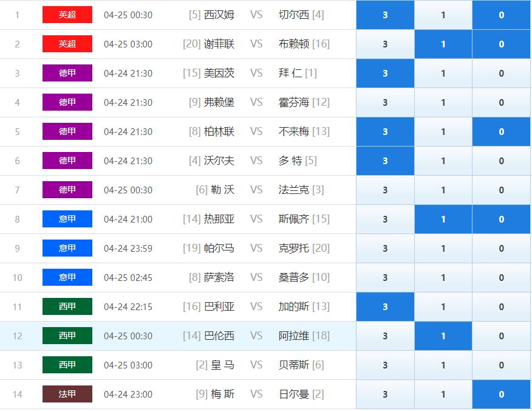Image resolution: width=532 pixels, height=411 pixels.
Task: Select option 0 for 美因茨 vs 拜仁
Action: click(x=501, y=74)
